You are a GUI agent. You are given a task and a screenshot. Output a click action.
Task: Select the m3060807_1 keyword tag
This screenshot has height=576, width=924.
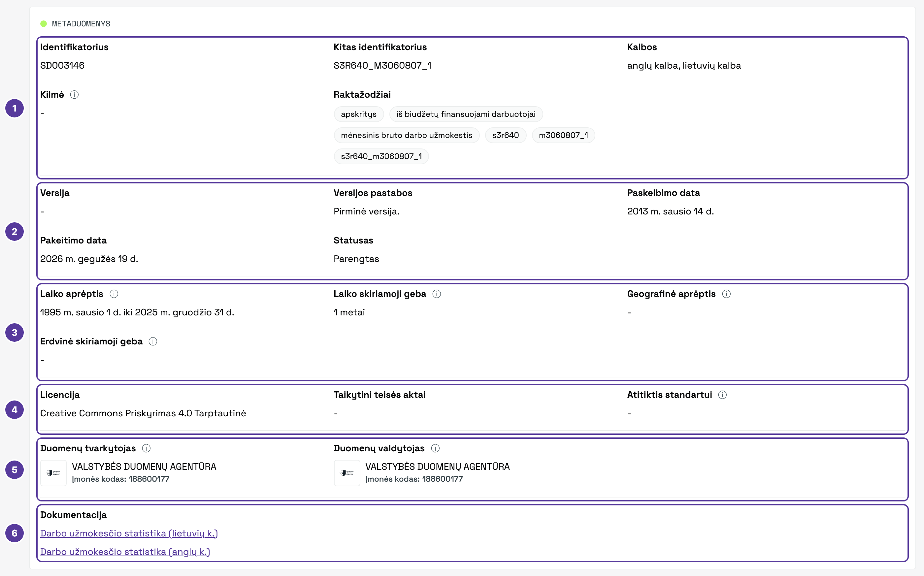pyautogui.click(x=563, y=135)
